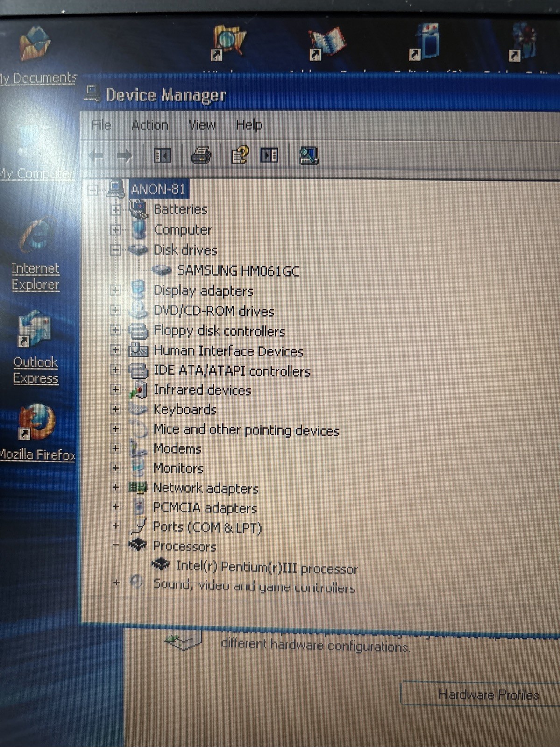
Task: Expand the Keyboards category
Action: [x=115, y=409]
